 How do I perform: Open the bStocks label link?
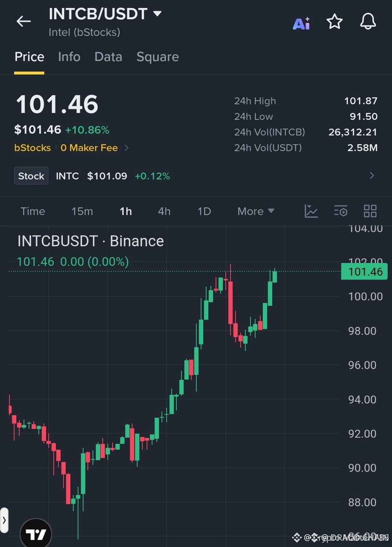(32, 148)
